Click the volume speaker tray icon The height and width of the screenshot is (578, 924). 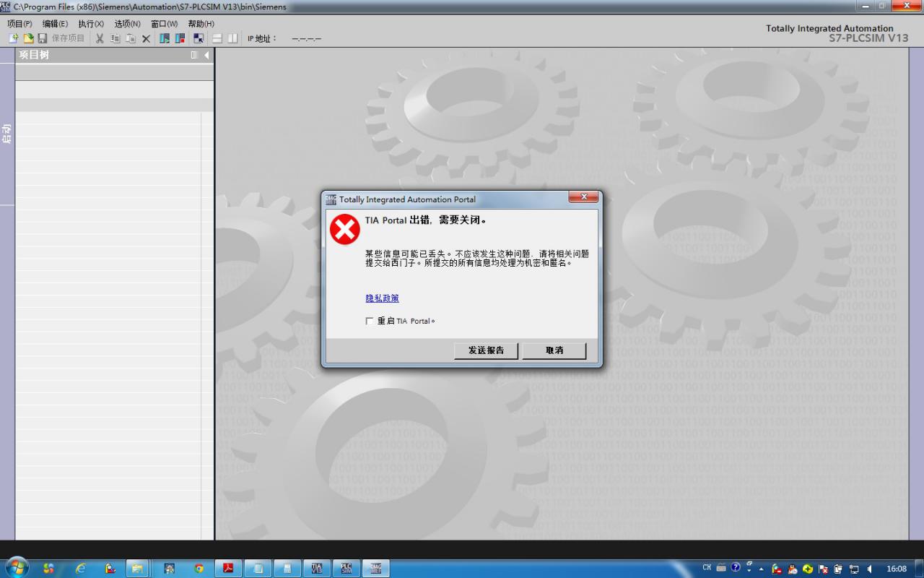869,569
